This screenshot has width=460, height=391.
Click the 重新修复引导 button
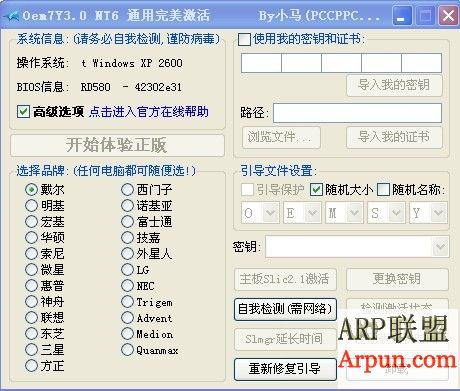click(285, 369)
